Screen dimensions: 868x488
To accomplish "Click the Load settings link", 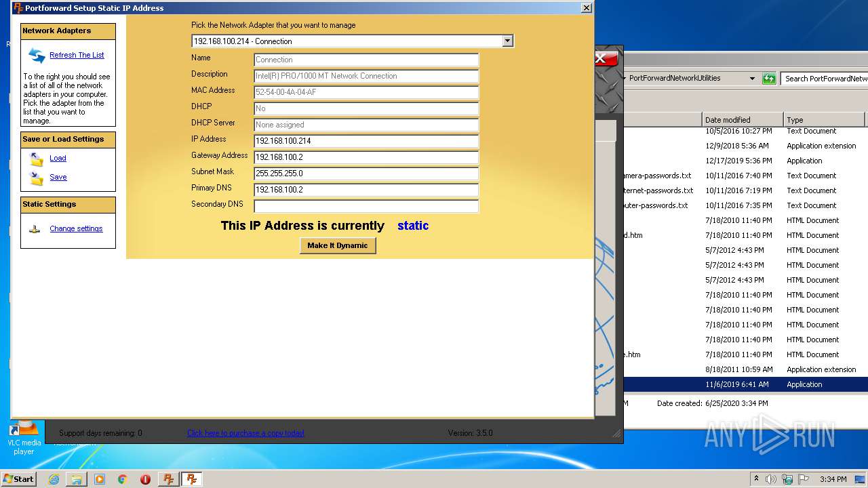I will [x=58, y=159].
